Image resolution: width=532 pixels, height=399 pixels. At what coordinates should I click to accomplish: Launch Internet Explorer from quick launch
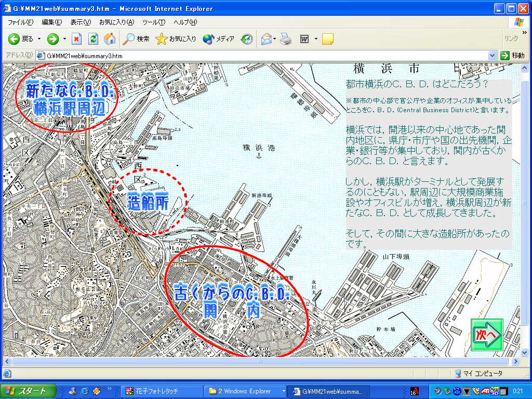pos(85,391)
